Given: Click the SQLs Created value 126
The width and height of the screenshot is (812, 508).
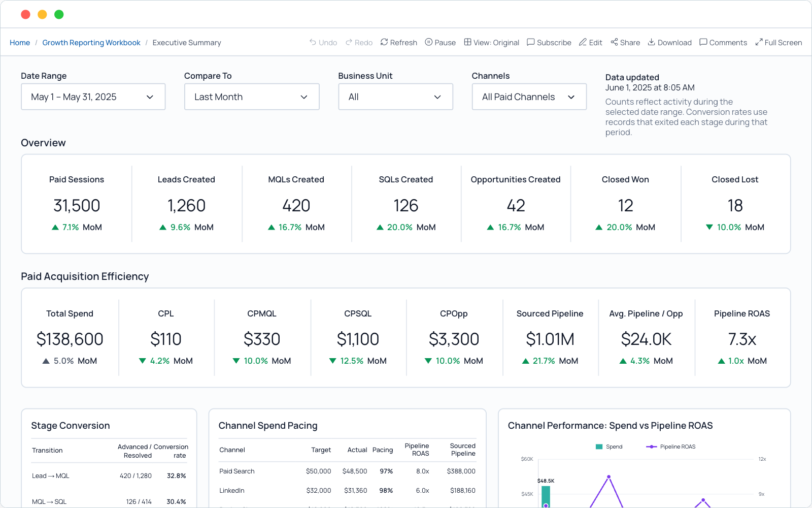Looking at the screenshot, I should (406, 206).
